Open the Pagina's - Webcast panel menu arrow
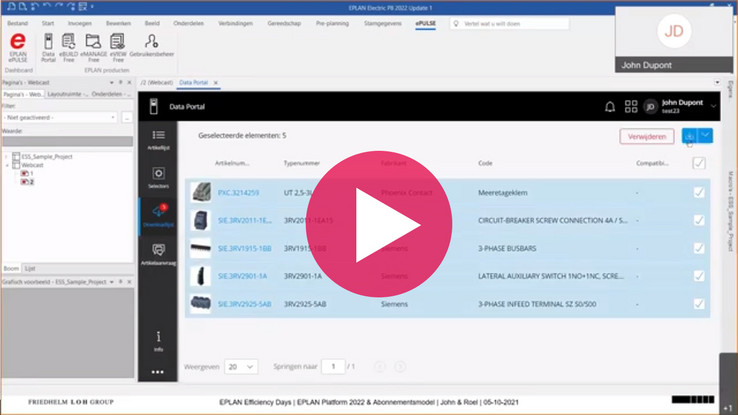The width and height of the screenshot is (738, 415). (x=112, y=82)
